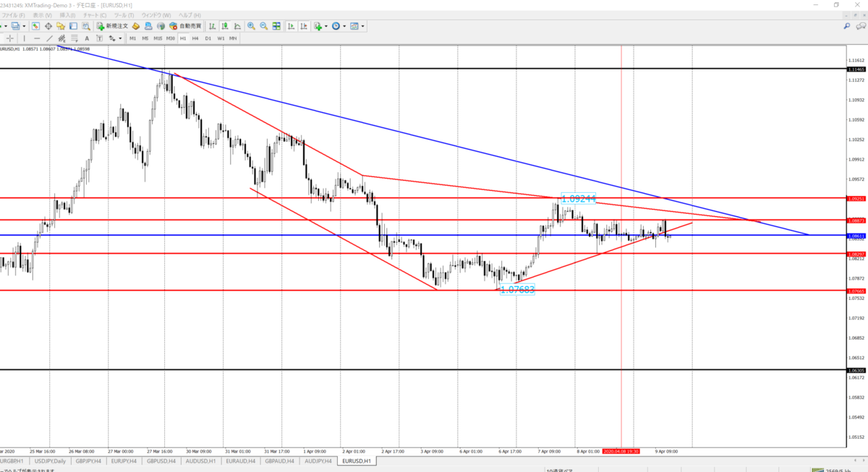The height and width of the screenshot is (472, 868).
Task: Open the ヘルプ (H) menu
Action: pyautogui.click(x=190, y=14)
